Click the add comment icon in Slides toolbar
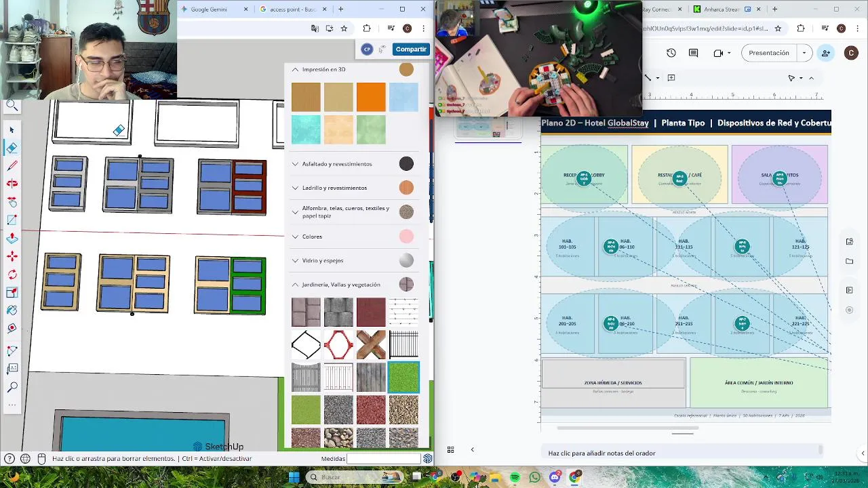 pyautogui.click(x=671, y=78)
